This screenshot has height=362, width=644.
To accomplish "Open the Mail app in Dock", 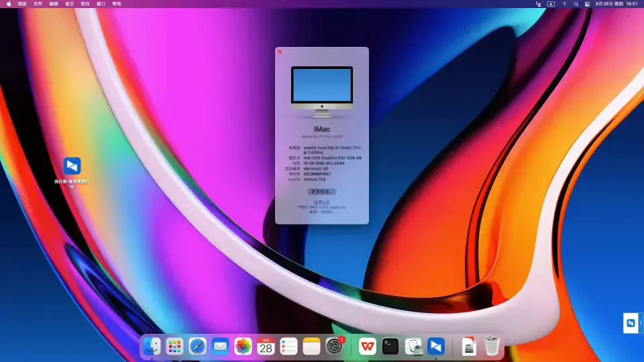I will (220, 347).
